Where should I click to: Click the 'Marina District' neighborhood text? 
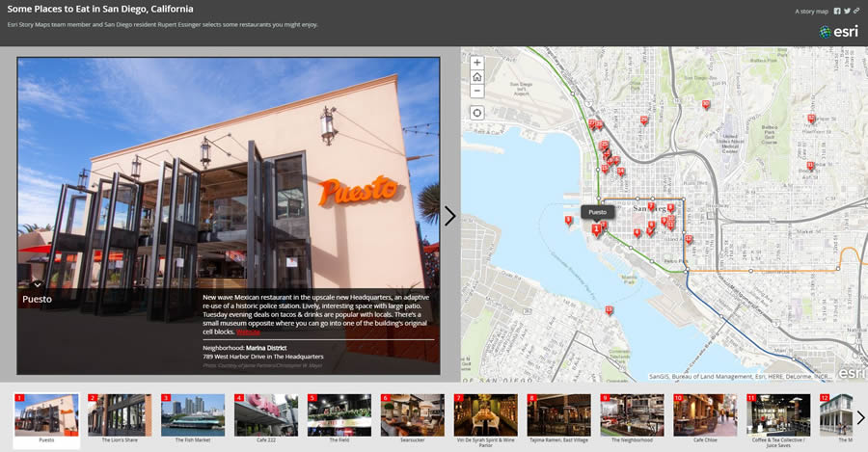(266, 348)
